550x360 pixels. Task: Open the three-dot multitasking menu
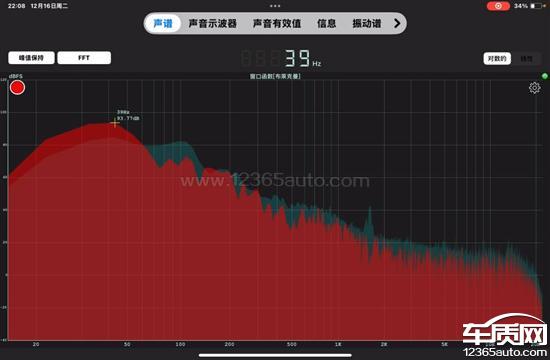275,6
